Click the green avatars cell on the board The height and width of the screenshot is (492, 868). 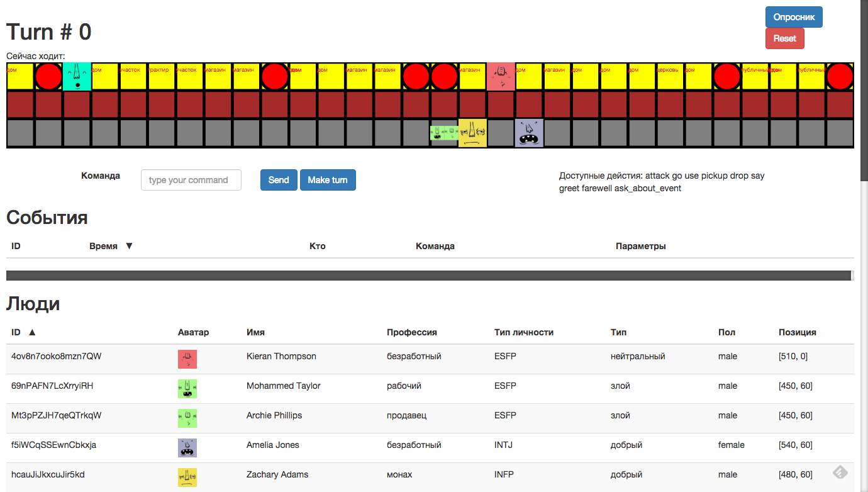pyautogui.click(x=444, y=133)
